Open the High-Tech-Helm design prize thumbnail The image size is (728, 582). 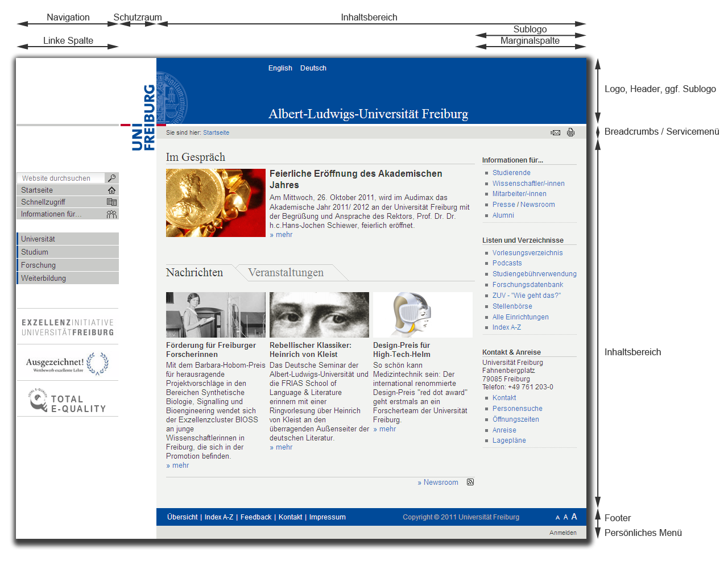tap(423, 315)
